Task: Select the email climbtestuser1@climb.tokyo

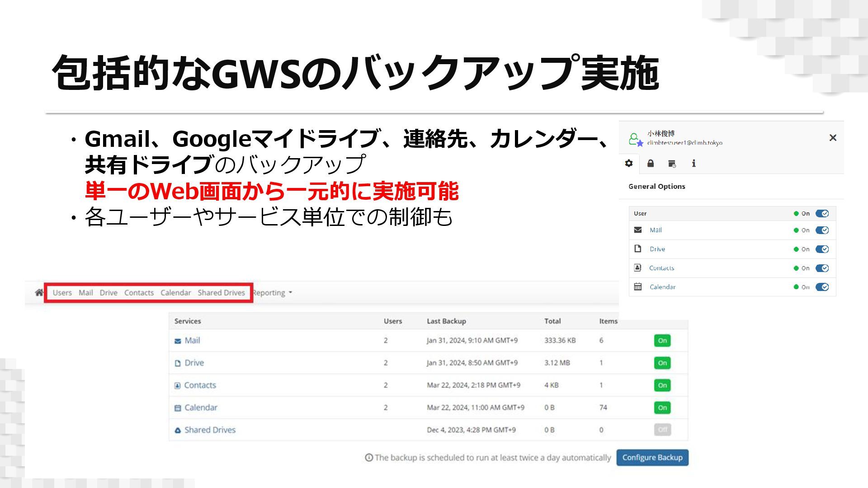Action: click(684, 143)
